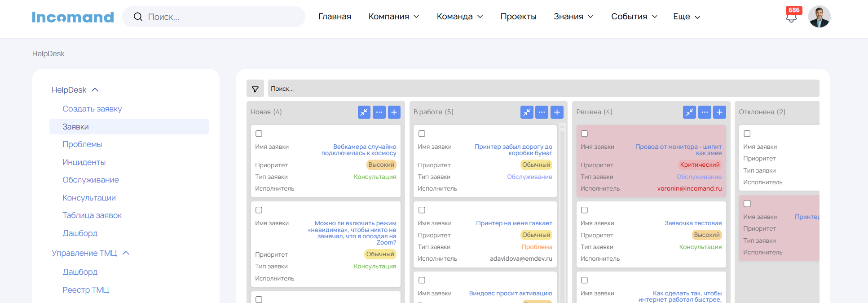This screenshot has width=868, height=303.
Task: Open the notifications bell with 686 badge
Action: point(791,17)
